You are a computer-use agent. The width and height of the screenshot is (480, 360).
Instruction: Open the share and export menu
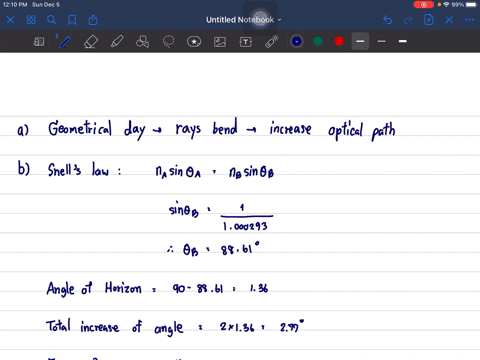pyautogui.click(x=93, y=20)
